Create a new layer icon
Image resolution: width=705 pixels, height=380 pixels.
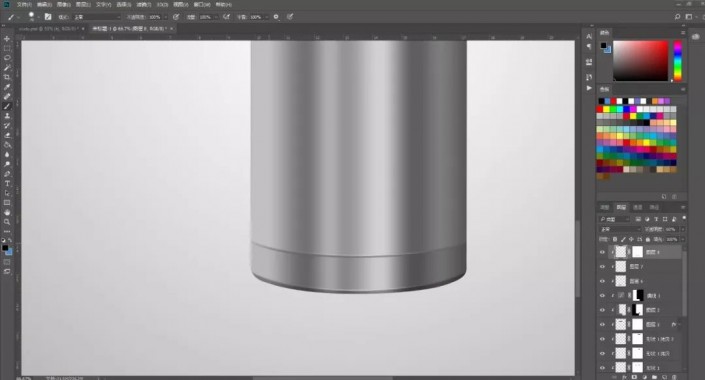[x=665, y=377]
